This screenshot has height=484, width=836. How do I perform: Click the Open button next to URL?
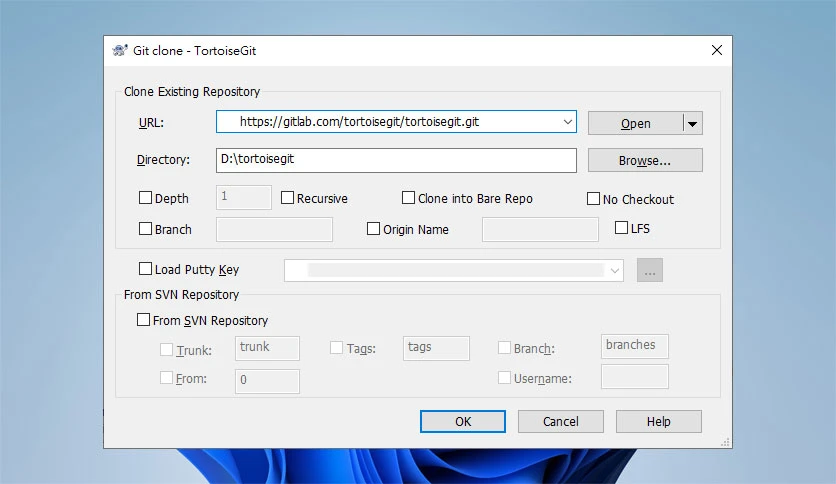[x=635, y=124]
